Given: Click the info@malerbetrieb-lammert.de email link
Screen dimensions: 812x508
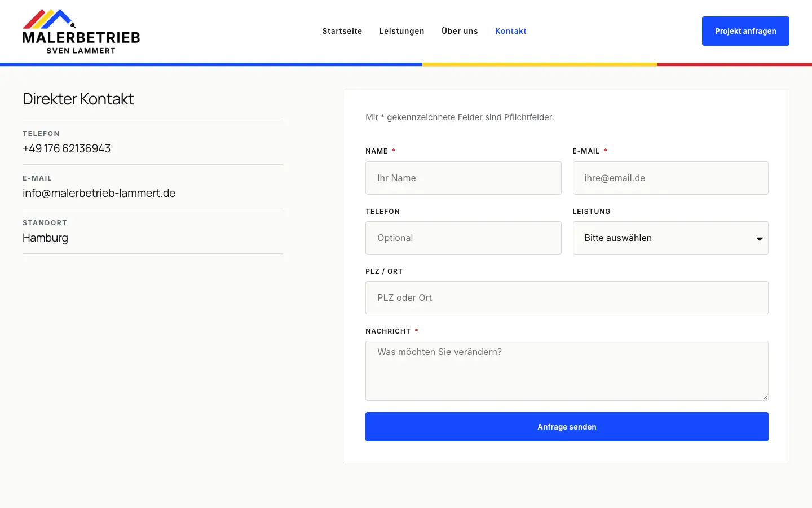Looking at the screenshot, I should tap(99, 193).
